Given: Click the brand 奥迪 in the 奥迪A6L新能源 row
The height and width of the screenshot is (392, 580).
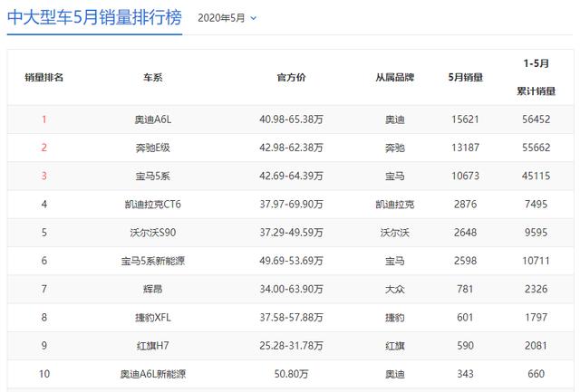Looking at the screenshot, I should (395, 374).
